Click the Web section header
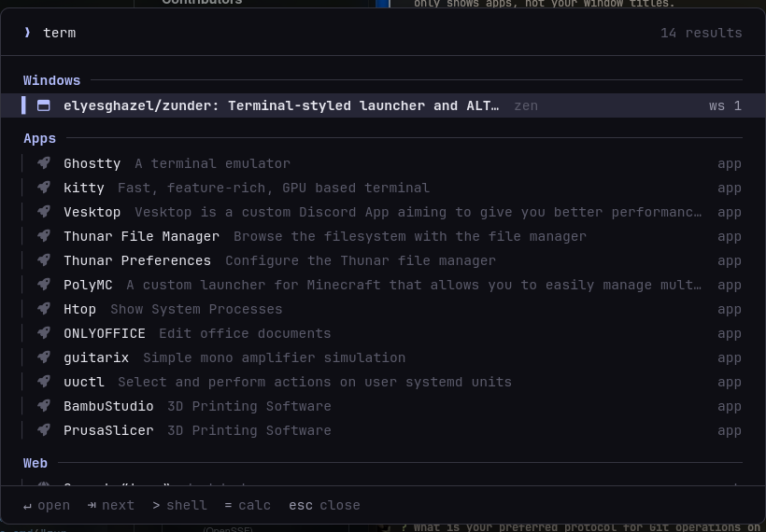Image resolution: width=766 pixels, height=532 pixels. click(35, 463)
